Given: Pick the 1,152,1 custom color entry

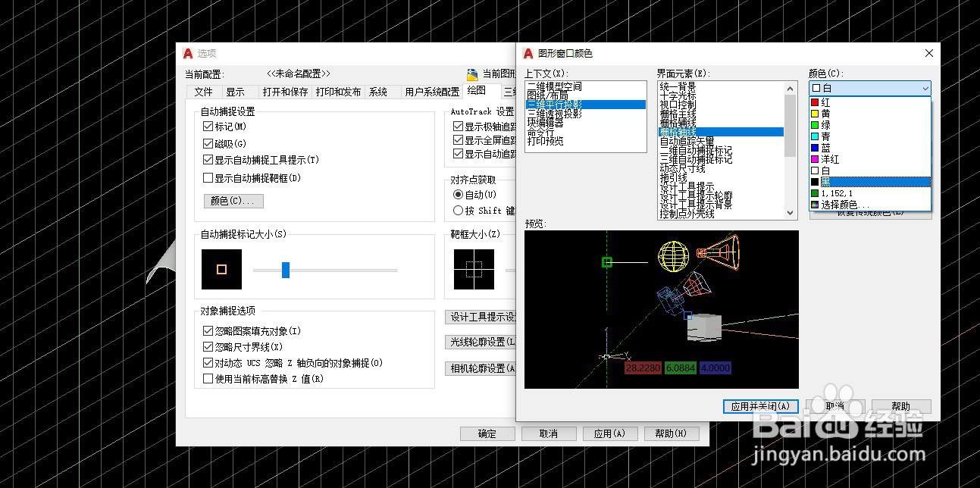Looking at the screenshot, I should click(870, 193).
